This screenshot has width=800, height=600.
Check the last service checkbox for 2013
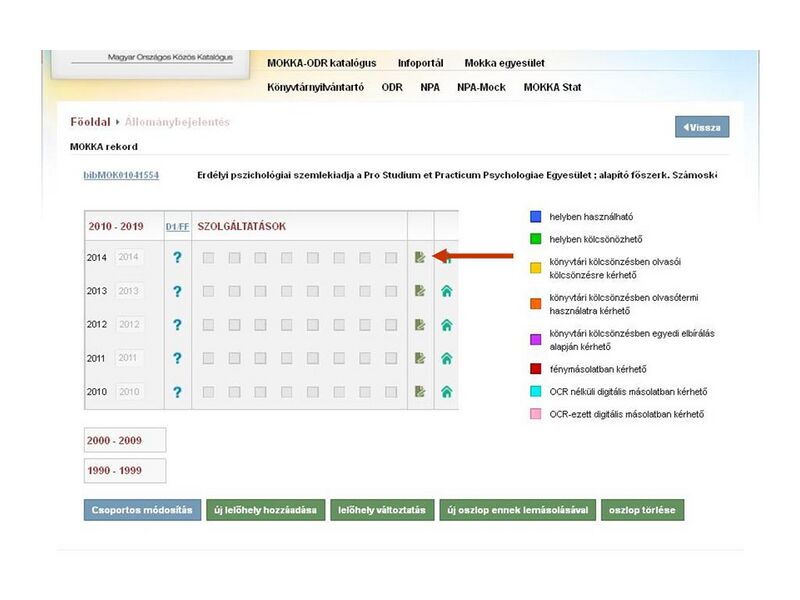(x=391, y=291)
